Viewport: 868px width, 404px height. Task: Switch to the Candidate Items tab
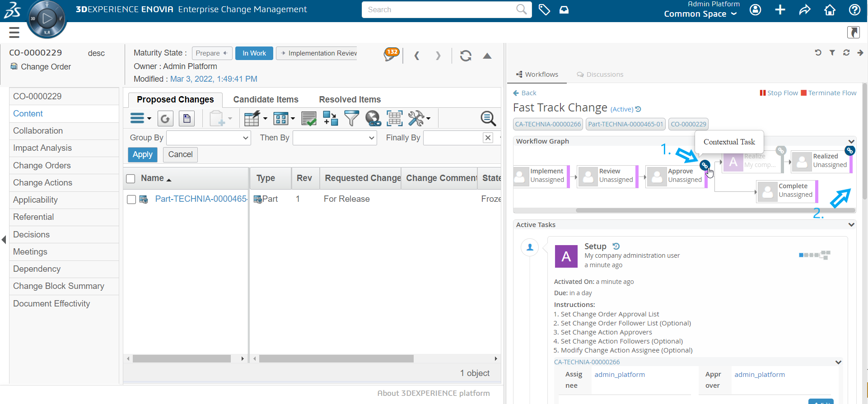[x=266, y=99]
